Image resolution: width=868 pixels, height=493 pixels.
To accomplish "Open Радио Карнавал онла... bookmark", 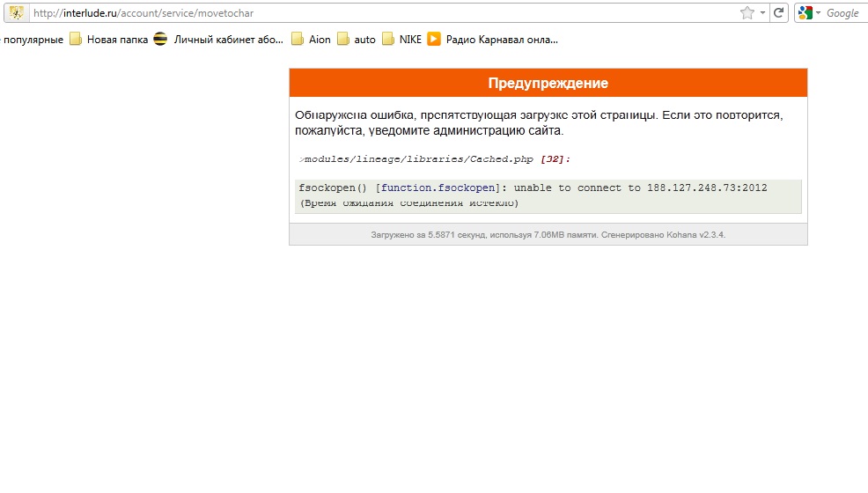I will click(493, 40).
